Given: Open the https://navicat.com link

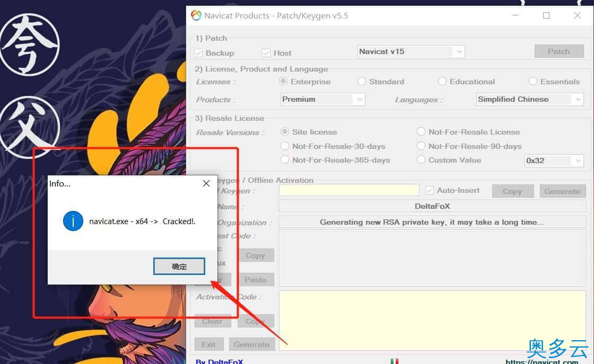Looking at the screenshot, I should pos(541,361).
